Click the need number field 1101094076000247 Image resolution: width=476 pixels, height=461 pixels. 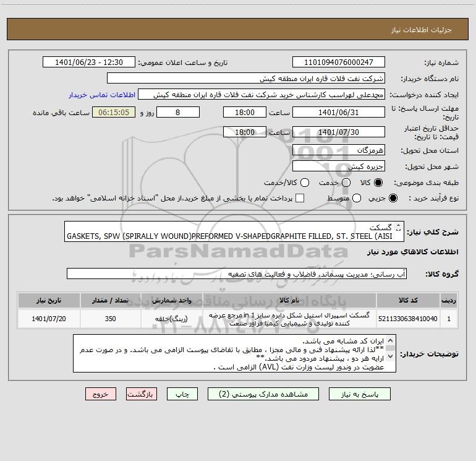point(339,62)
